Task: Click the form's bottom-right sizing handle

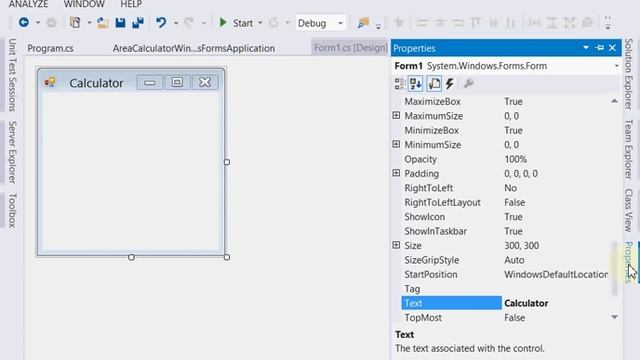Action: pos(227,257)
